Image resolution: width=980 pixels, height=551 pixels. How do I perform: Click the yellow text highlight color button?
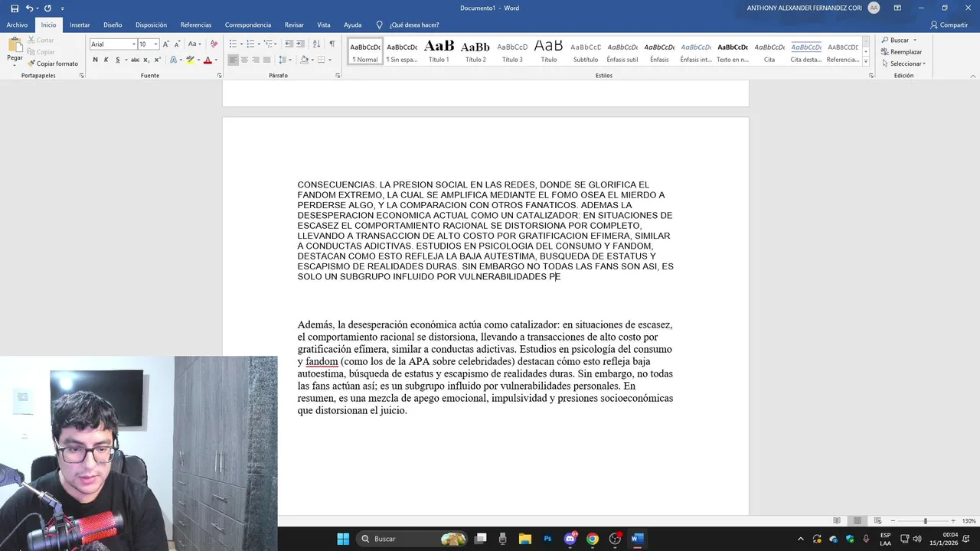[x=190, y=60]
